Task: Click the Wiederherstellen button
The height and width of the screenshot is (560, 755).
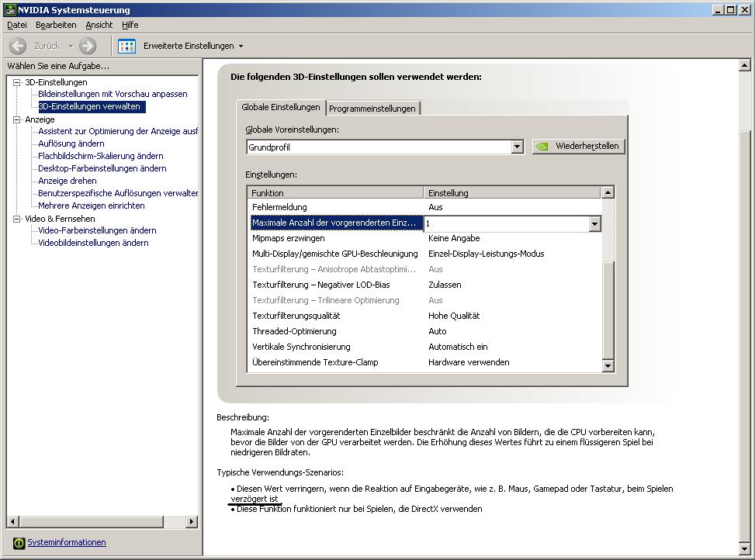Action: click(x=578, y=147)
